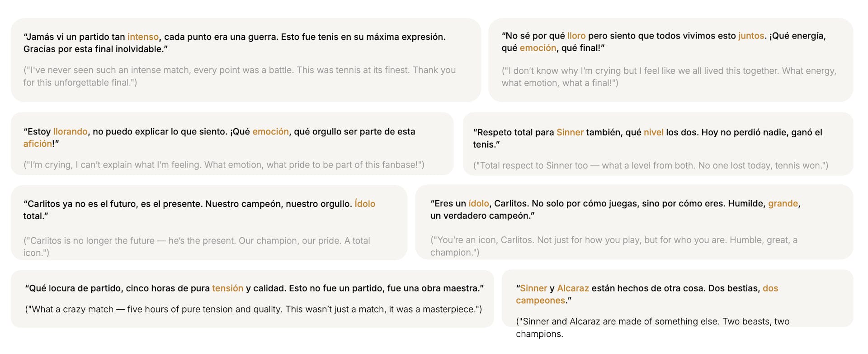The image size is (868, 354).
Task: Click the highlighted word "lloro"
Action: 576,36
